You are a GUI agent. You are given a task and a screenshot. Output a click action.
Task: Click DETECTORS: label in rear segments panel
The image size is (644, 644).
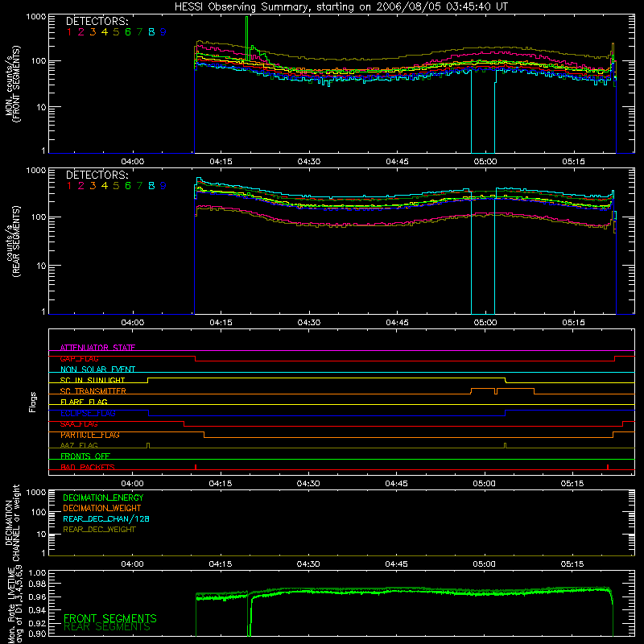pos(97,175)
